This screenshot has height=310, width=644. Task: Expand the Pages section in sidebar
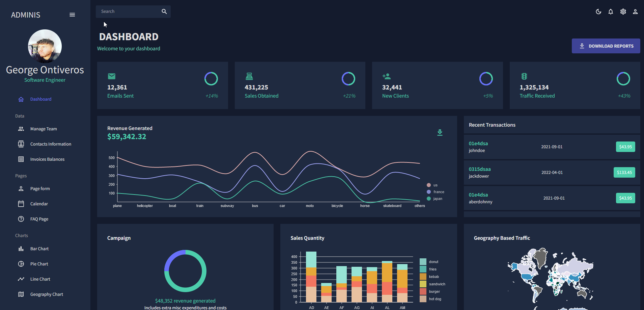pos(21,176)
